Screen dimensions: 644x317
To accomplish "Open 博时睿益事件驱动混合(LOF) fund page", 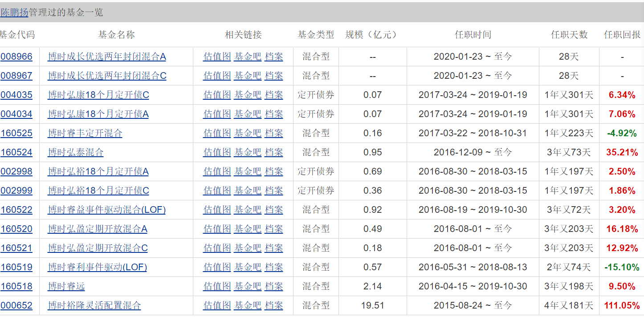I will coord(106,210).
